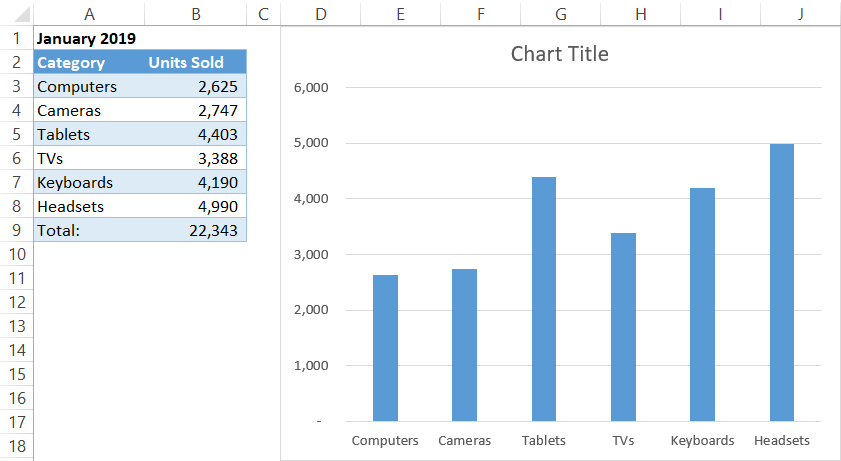Image resolution: width=841 pixels, height=461 pixels.
Task: Click the Computers bar in the chart
Action: click(385, 348)
